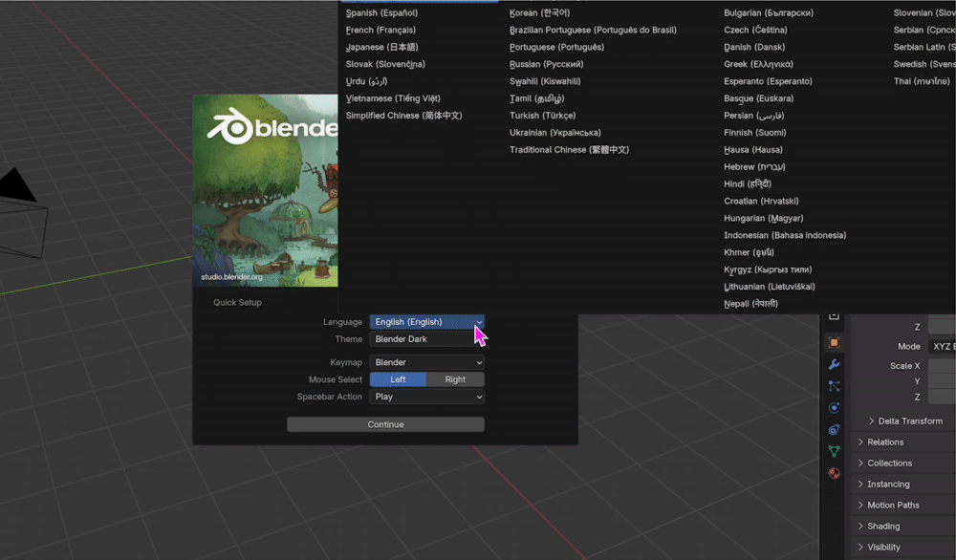Choose Finnish (Suomi) language
Screen dimensions: 956x560
pyautogui.click(x=755, y=132)
